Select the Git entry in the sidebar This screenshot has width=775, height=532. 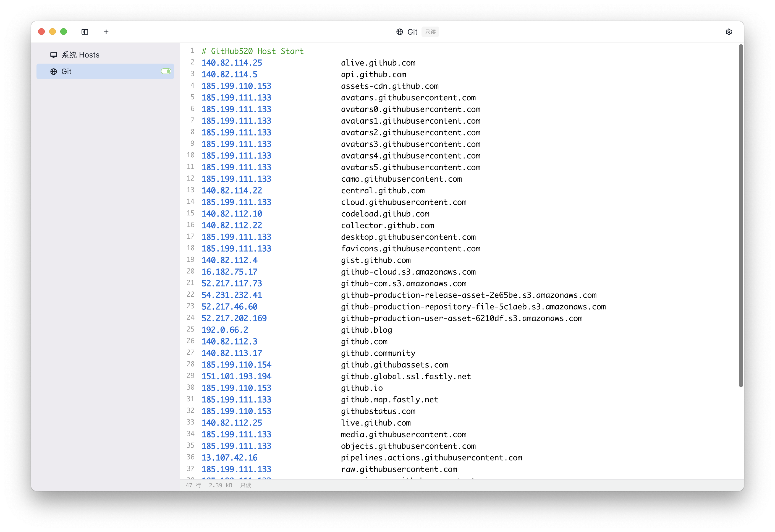100,72
